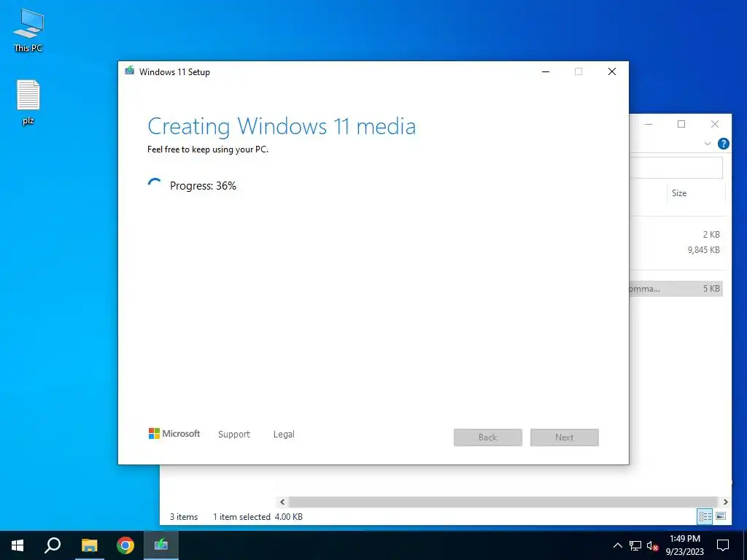Expand the File Explorer ribbon chevron
The width and height of the screenshot is (747, 560).
click(708, 144)
